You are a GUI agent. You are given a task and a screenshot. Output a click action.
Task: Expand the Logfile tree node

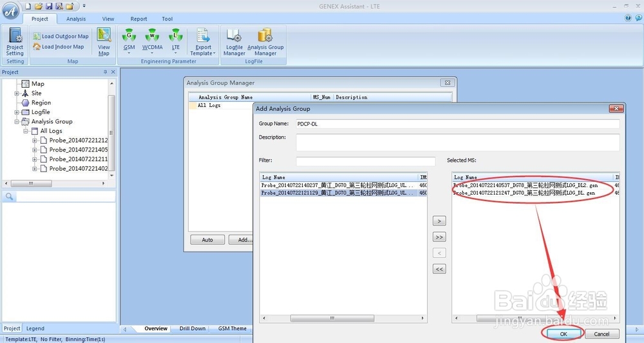coord(17,112)
